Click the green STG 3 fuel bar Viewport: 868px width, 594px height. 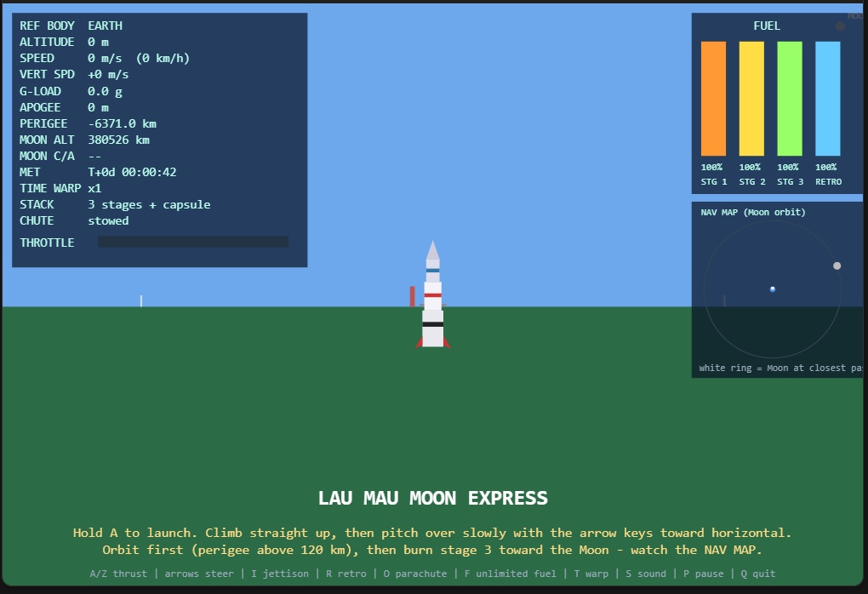(790, 99)
